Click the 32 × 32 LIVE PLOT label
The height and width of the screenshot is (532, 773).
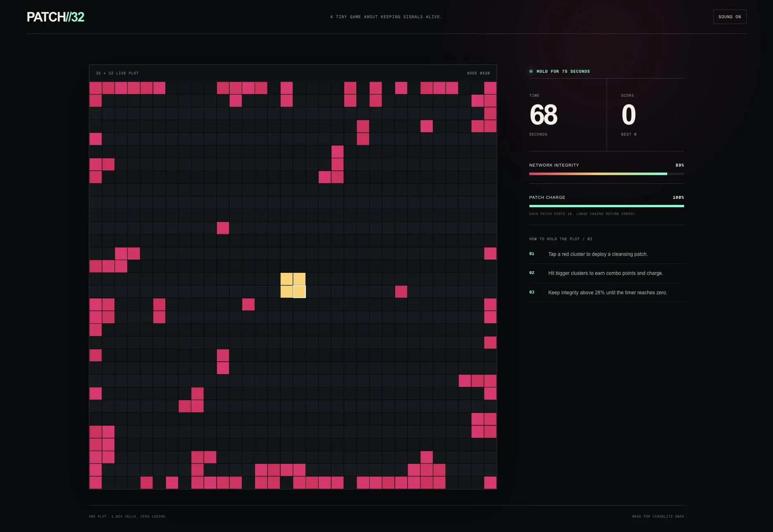point(117,73)
